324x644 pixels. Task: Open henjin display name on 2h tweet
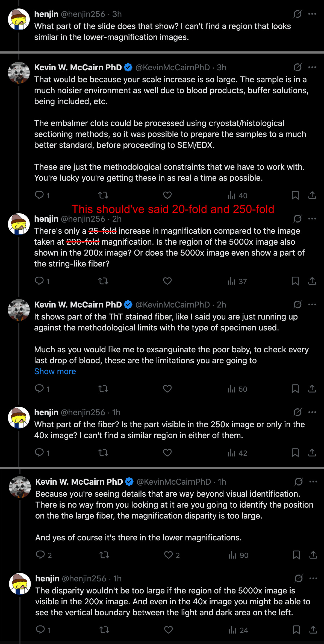point(46,219)
